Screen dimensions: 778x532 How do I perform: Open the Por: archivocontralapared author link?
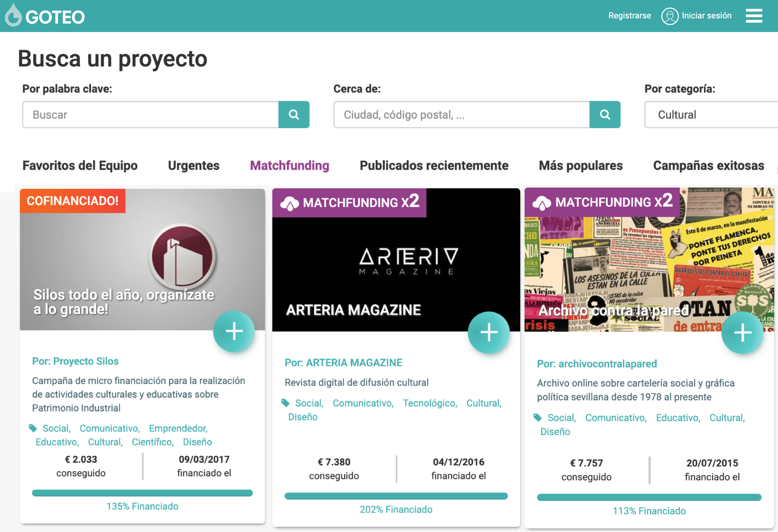pyautogui.click(x=597, y=363)
